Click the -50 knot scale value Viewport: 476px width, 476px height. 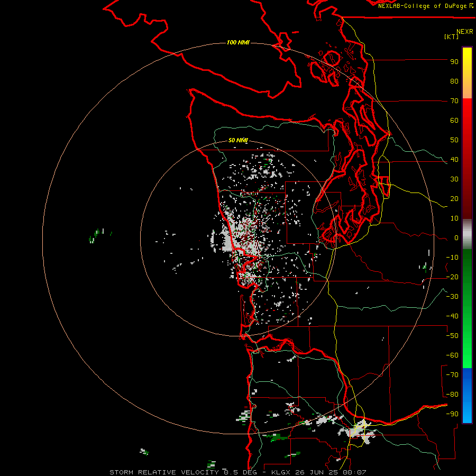[452, 336]
